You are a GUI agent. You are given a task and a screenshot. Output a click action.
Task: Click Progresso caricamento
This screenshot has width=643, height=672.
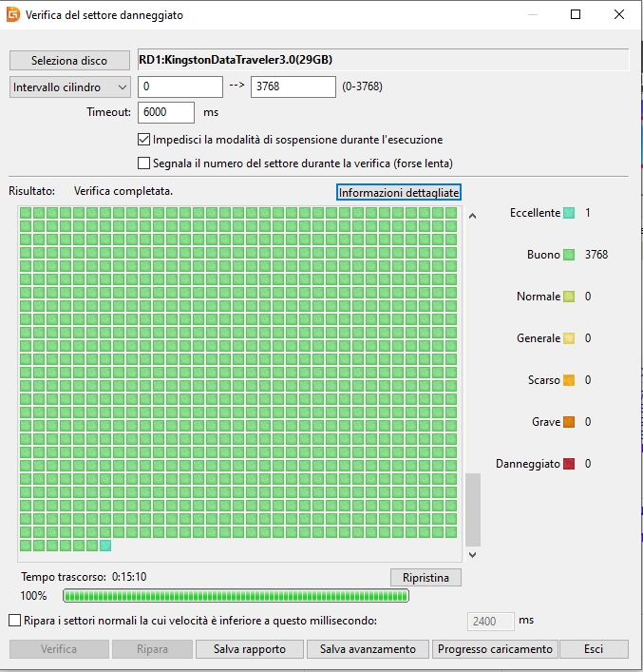[495, 649]
